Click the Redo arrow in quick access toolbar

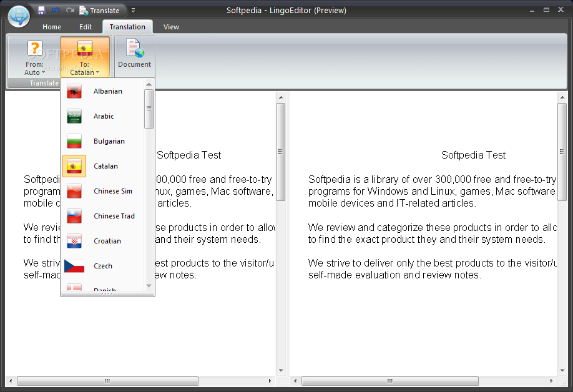pos(70,10)
